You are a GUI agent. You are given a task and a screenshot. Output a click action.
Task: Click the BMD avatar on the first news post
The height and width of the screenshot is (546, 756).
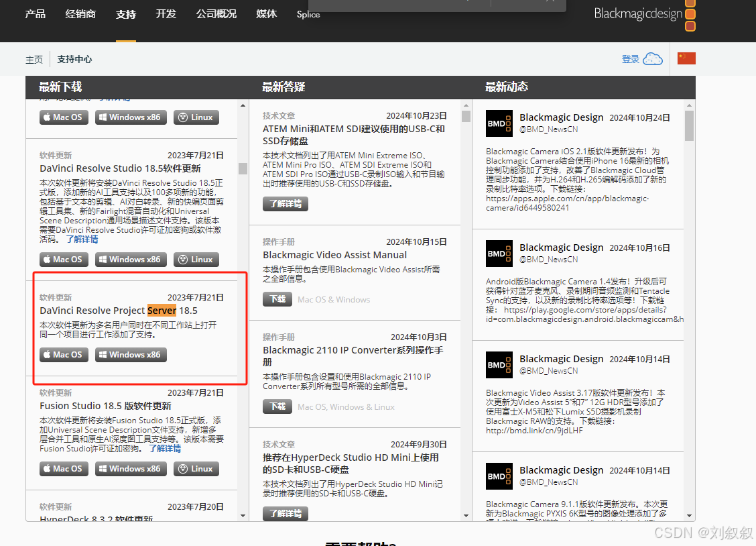(499, 123)
